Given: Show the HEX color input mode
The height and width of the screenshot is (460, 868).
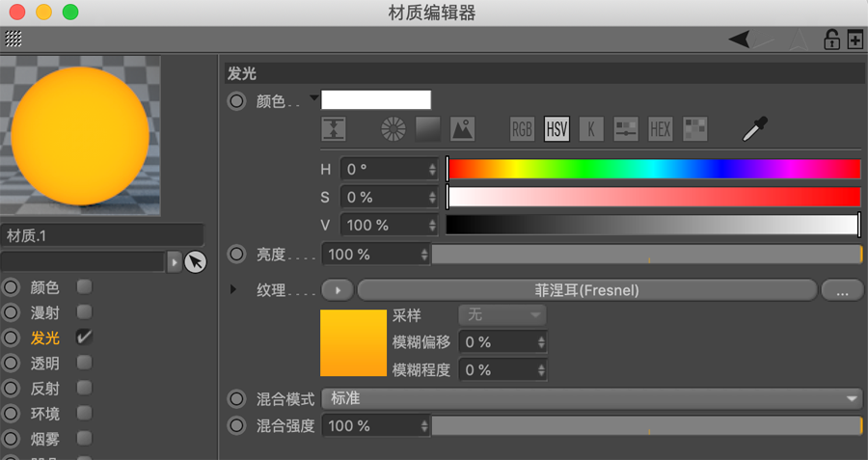Looking at the screenshot, I should [661, 128].
